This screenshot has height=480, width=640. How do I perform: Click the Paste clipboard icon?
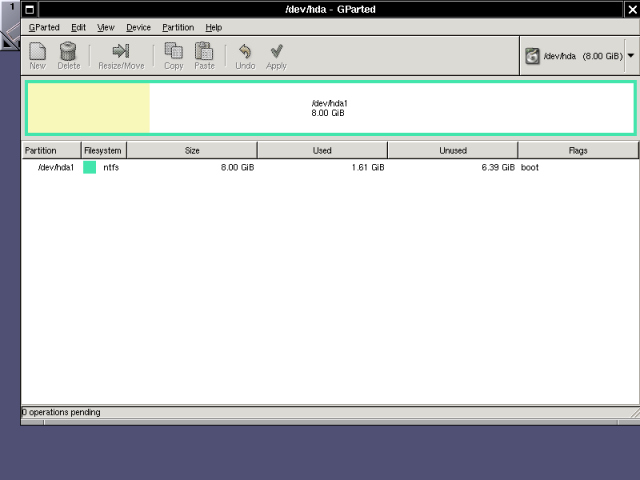[204, 51]
